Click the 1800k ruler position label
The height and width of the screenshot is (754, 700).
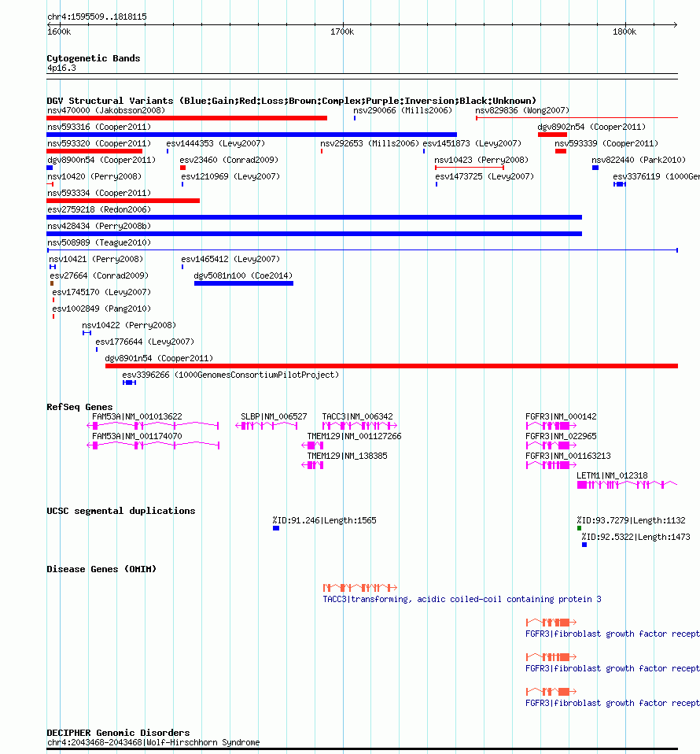tap(624, 31)
